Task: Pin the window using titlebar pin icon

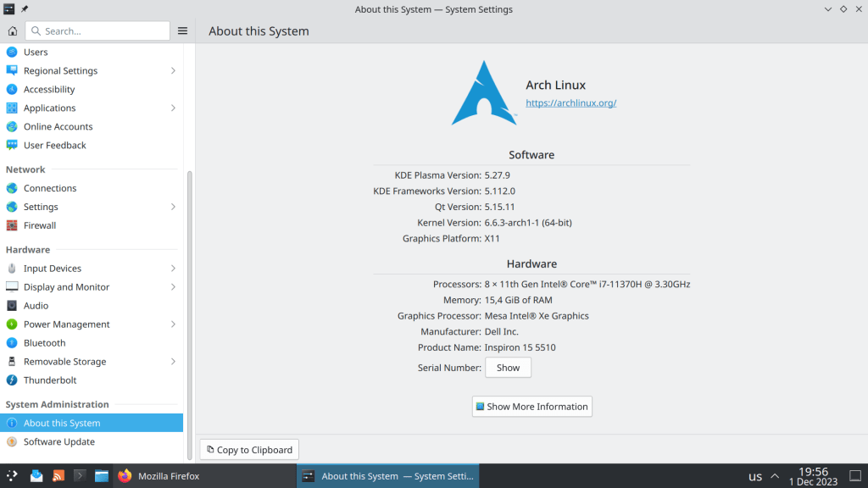Action: coord(25,9)
